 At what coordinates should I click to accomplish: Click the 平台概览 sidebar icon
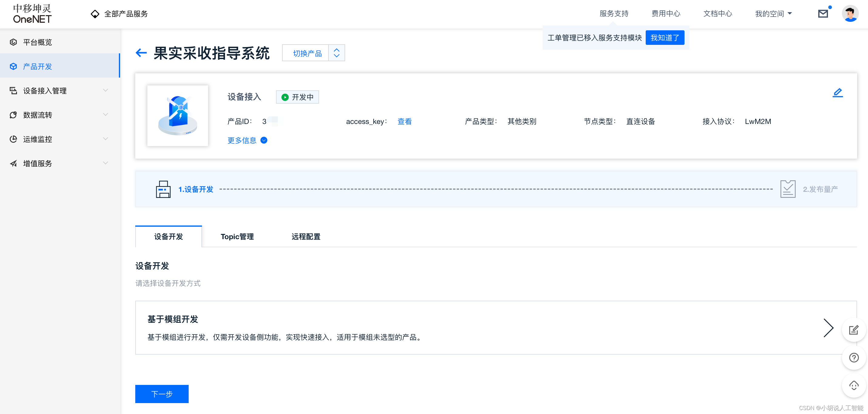click(x=13, y=42)
